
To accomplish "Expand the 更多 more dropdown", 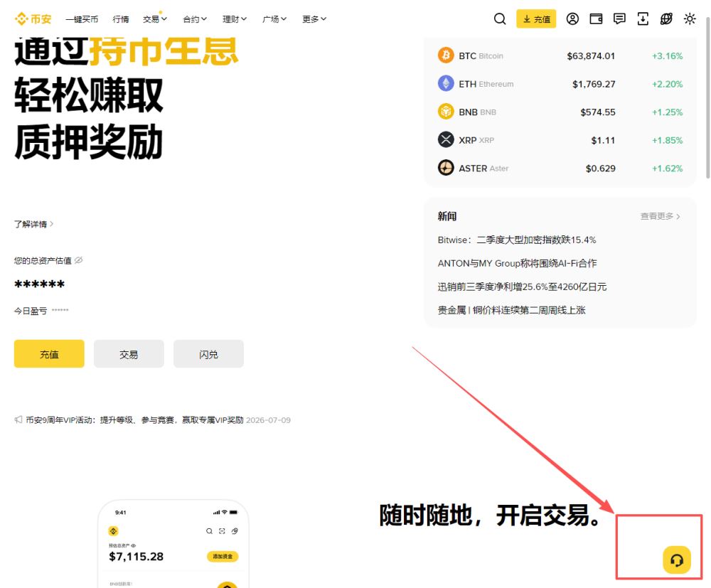I will point(314,19).
